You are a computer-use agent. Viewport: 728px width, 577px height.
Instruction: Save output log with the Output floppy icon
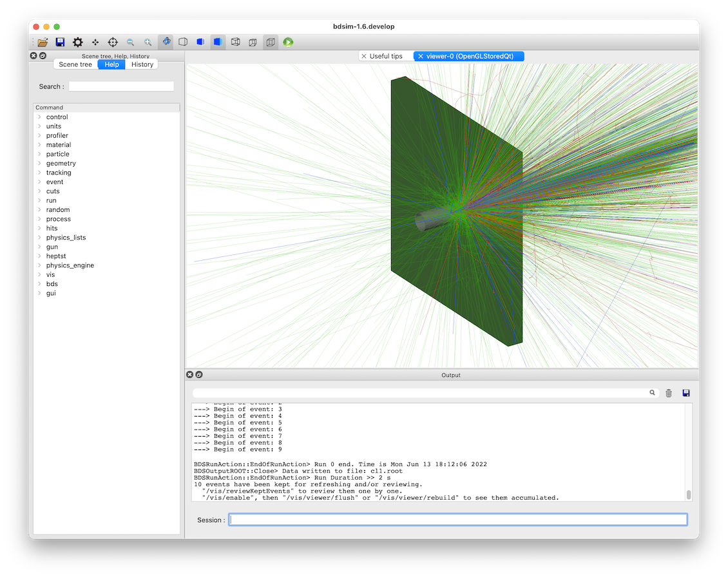pos(686,393)
